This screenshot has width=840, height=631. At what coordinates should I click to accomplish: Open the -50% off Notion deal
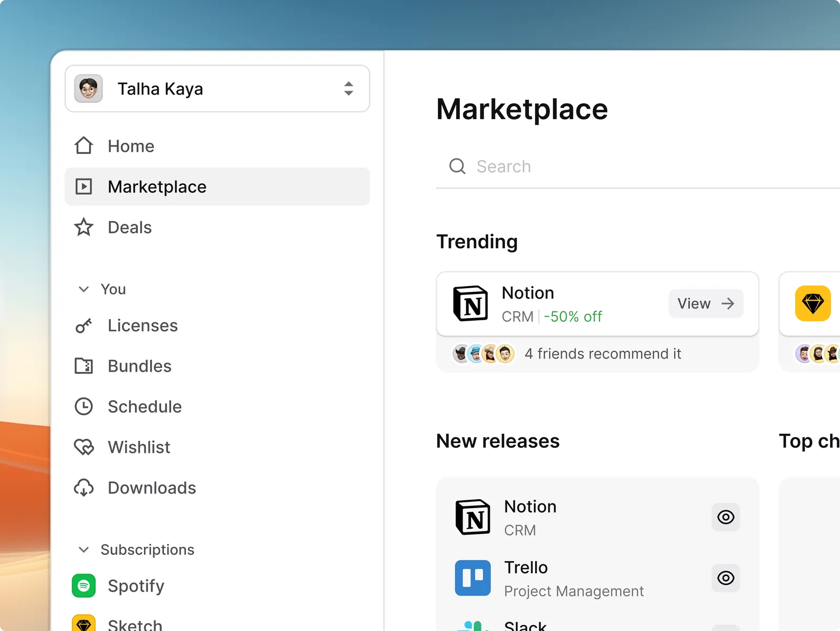pyautogui.click(x=573, y=317)
